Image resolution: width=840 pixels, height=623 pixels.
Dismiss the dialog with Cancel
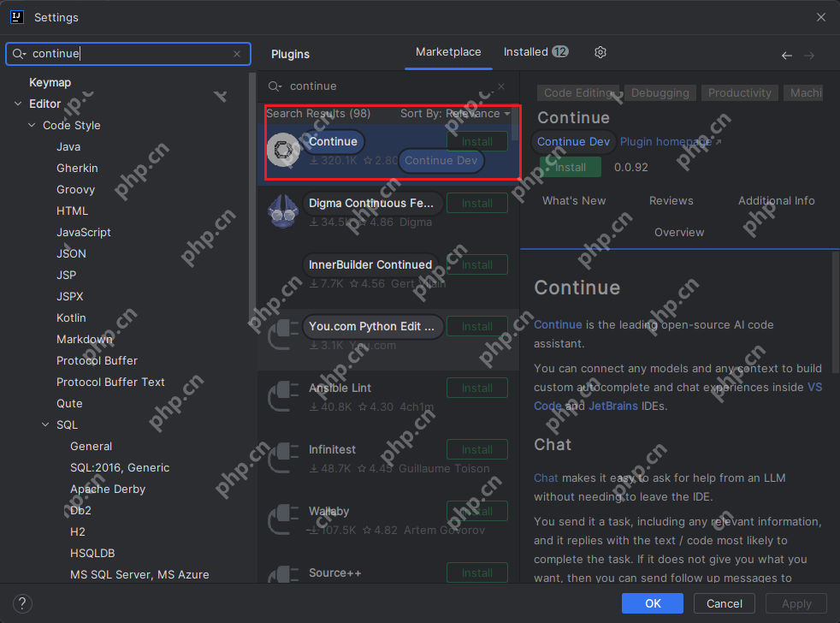pos(725,603)
